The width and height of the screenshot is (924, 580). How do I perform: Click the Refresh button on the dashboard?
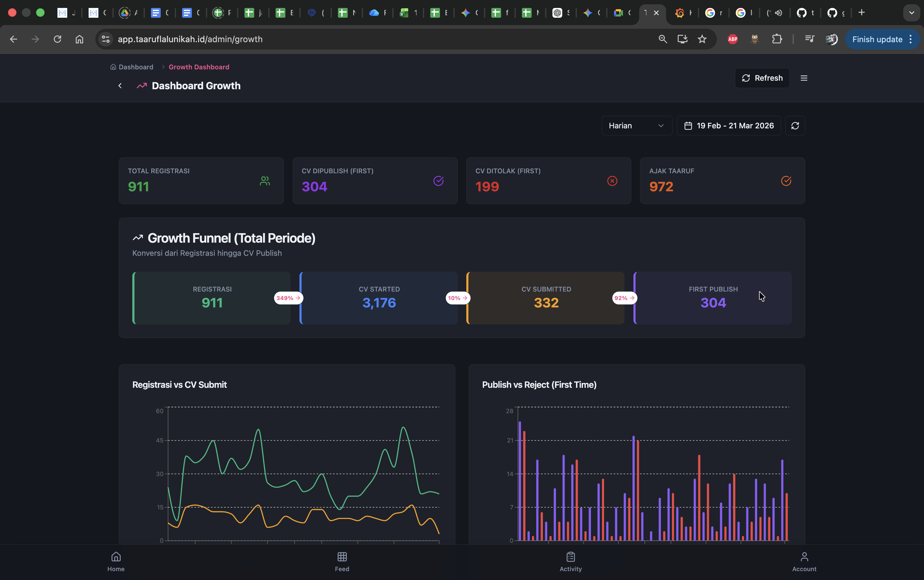762,78
